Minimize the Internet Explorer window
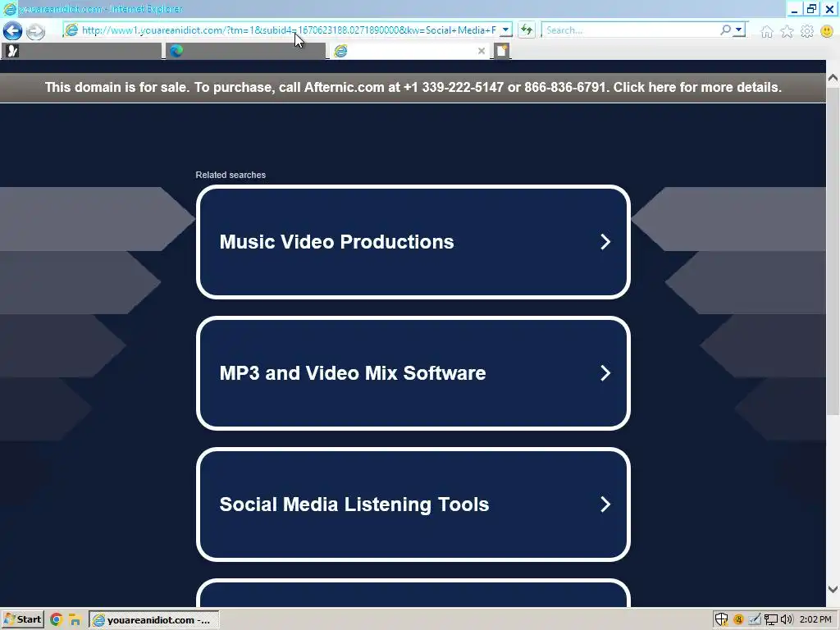The image size is (840, 630). point(794,9)
